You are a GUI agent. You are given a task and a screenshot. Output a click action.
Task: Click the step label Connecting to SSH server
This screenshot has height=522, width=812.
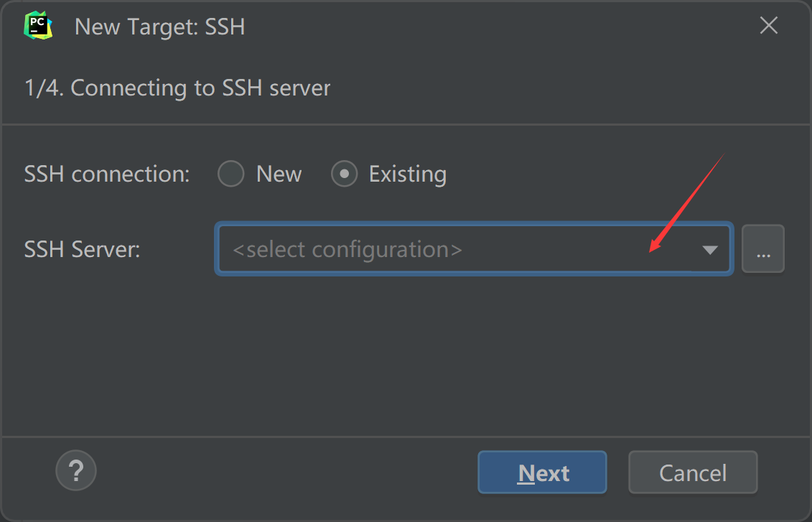177,88
